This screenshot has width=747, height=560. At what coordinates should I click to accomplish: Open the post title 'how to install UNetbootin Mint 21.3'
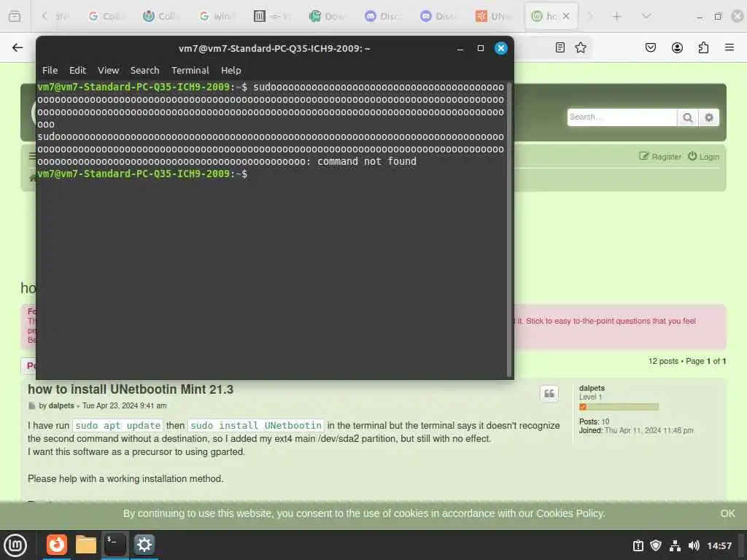tap(131, 389)
